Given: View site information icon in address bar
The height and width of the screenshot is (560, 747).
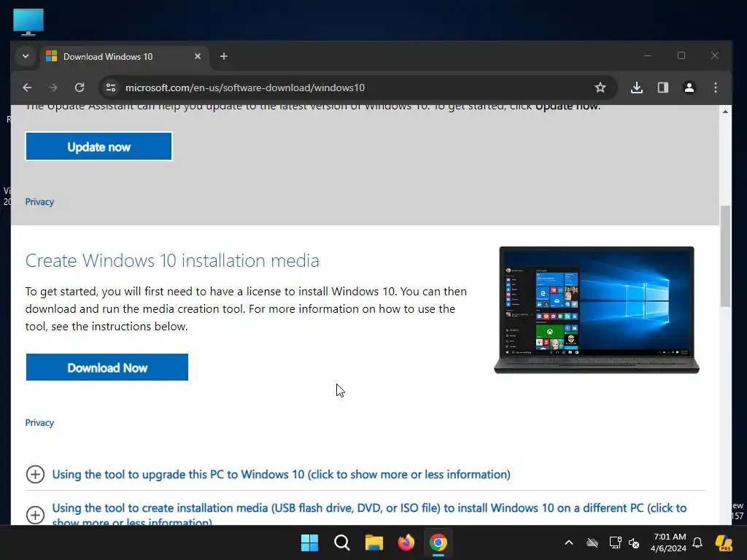Looking at the screenshot, I should click(111, 87).
